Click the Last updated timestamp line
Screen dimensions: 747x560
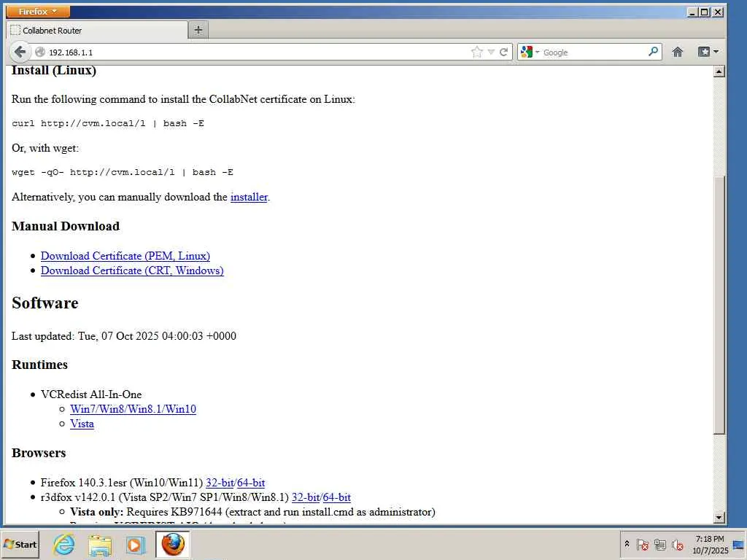point(124,335)
